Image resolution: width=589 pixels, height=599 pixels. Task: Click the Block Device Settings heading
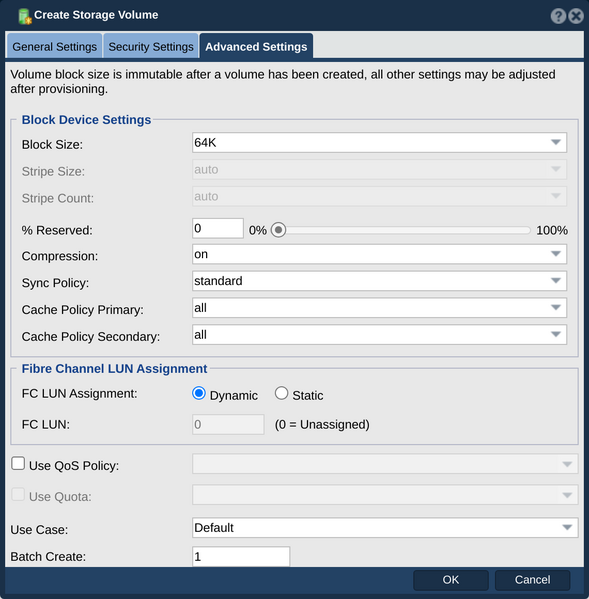coord(86,120)
